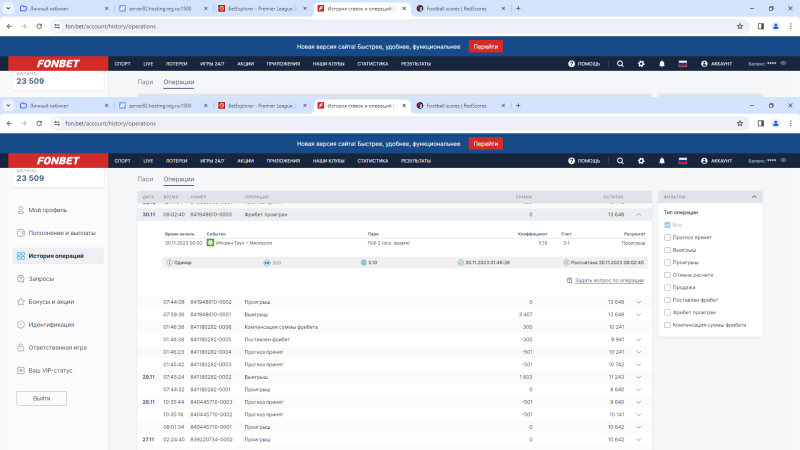Click the Исевич Таун – Миллуолл event icon
The image size is (800, 450).
[210, 243]
